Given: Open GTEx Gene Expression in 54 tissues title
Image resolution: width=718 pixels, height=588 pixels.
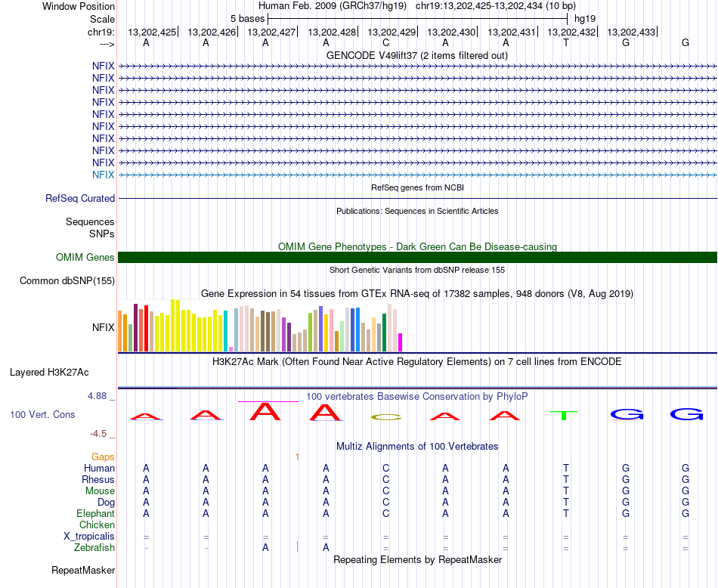Looking at the screenshot, I should pyautogui.click(x=417, y=293).
